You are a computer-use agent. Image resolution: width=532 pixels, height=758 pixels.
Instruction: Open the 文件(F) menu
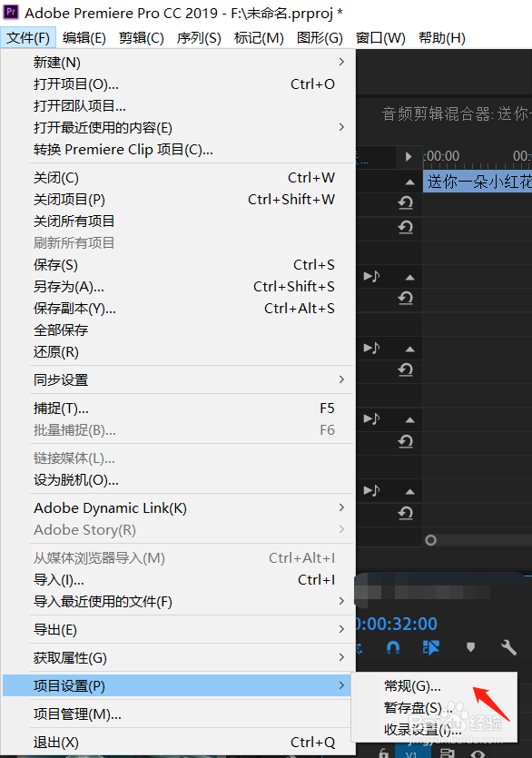pyautogui.click(x=28, y=38)
